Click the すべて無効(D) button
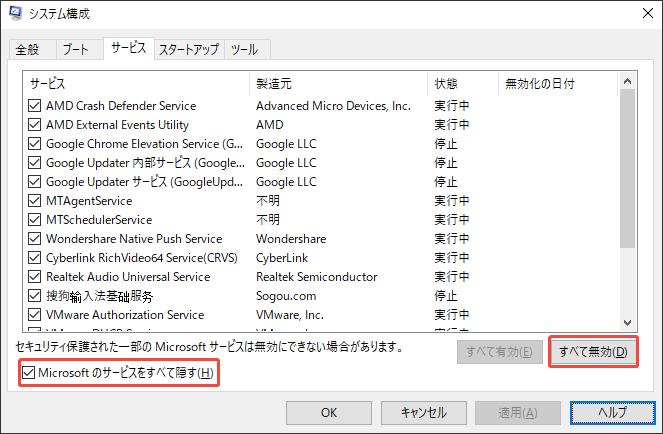This screenshot has height=434, width=663. tap(593, 352)
